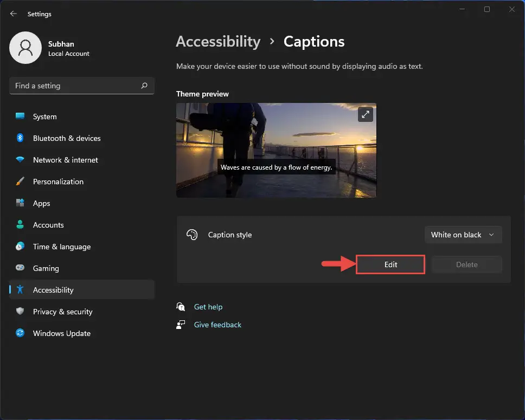Click the Get help icon

pyautogui.click(x=181, y=307)
